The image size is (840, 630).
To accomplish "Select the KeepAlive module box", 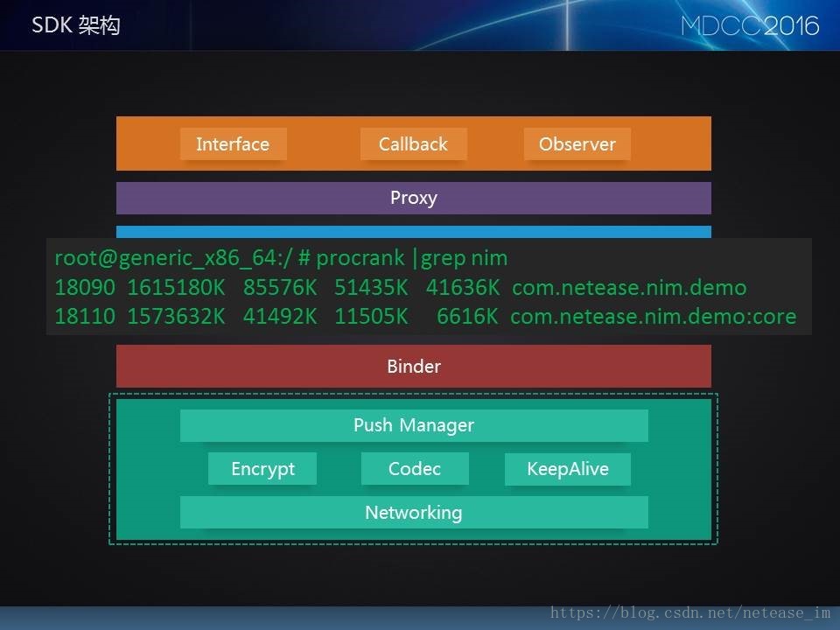I will click(567, 469).
